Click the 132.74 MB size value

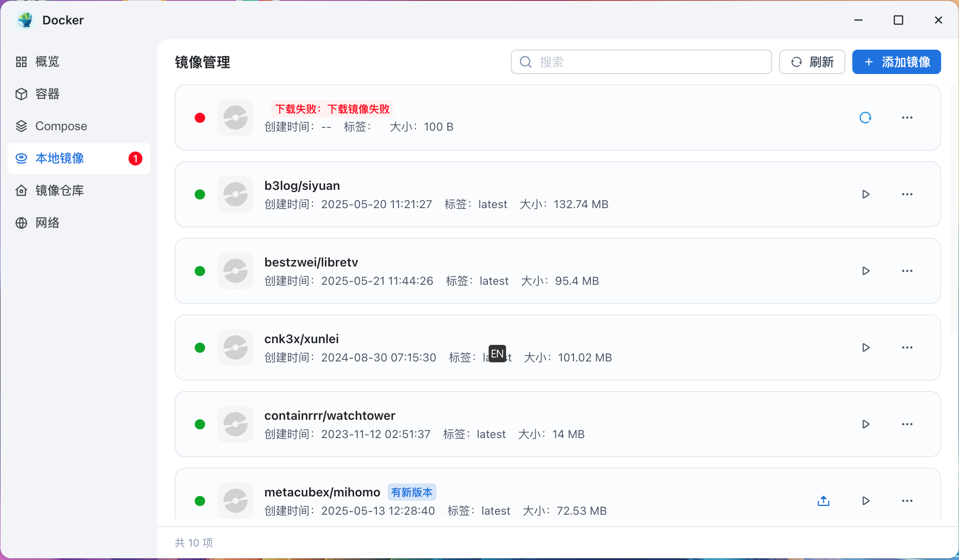tap(581, 204)
